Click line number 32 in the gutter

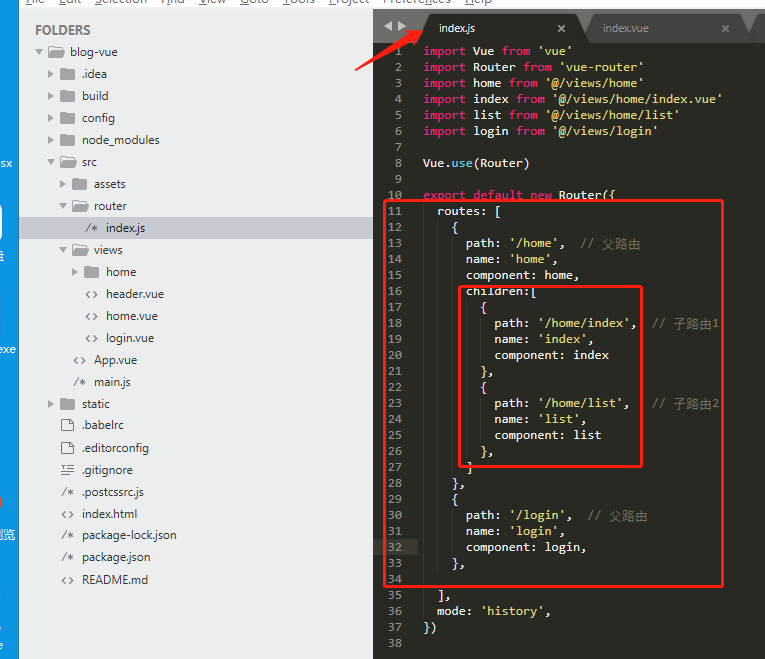[395, 547]
